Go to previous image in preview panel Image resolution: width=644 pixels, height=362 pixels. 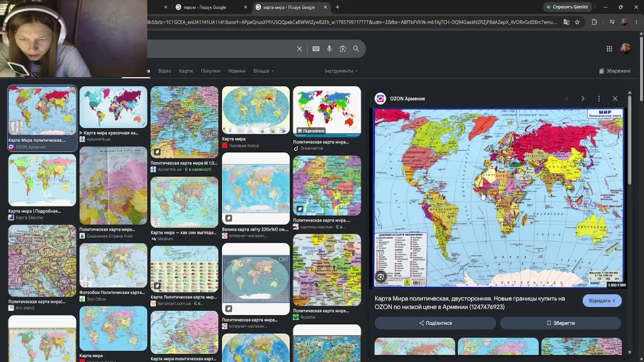tap(567, 99)
